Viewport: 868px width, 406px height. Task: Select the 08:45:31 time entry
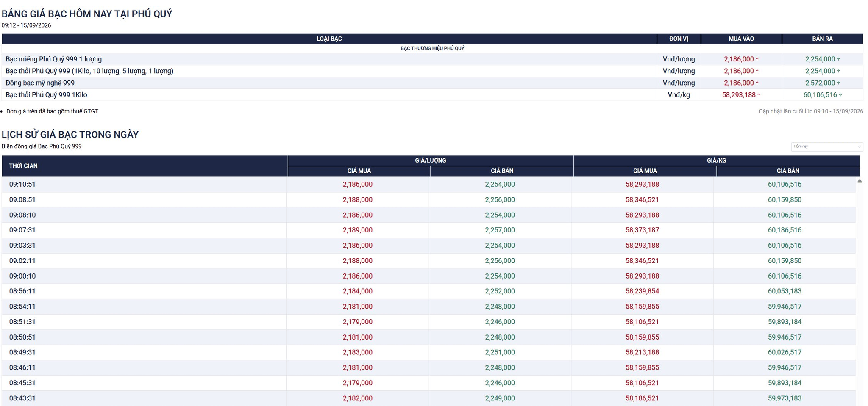(x=22, y=383)
